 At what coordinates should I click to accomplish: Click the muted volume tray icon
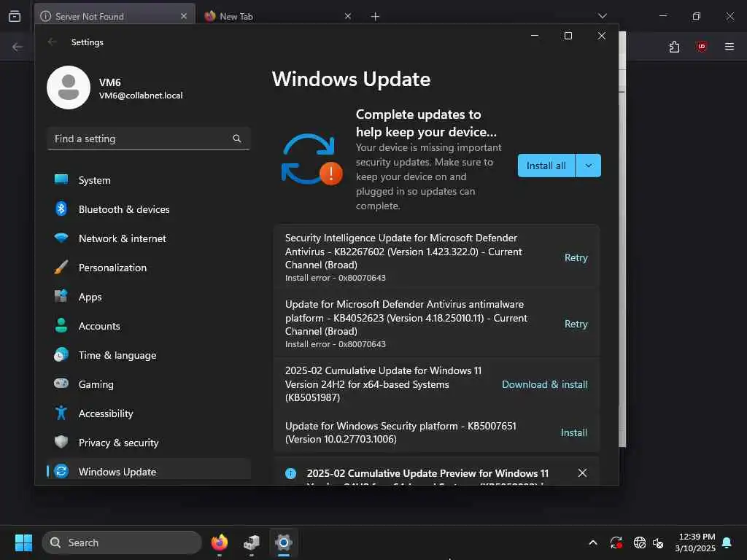(x=659, y=542)
